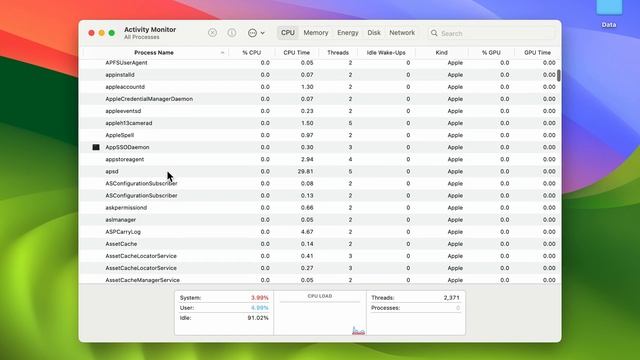Image resolution: width=640 pixels, height=360 pixels.
Task: Select the APFSUserAgent process row
Action: point(320,63)
